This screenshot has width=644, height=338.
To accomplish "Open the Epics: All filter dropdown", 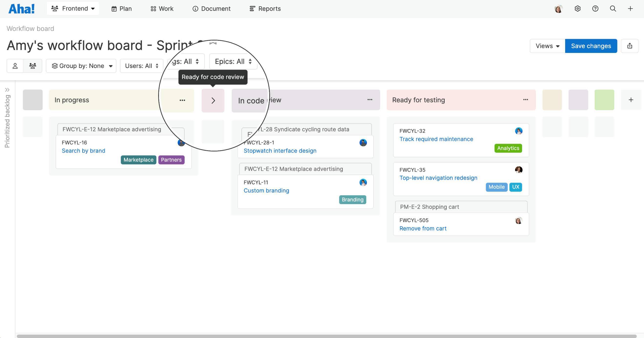I will click(233, 61).
